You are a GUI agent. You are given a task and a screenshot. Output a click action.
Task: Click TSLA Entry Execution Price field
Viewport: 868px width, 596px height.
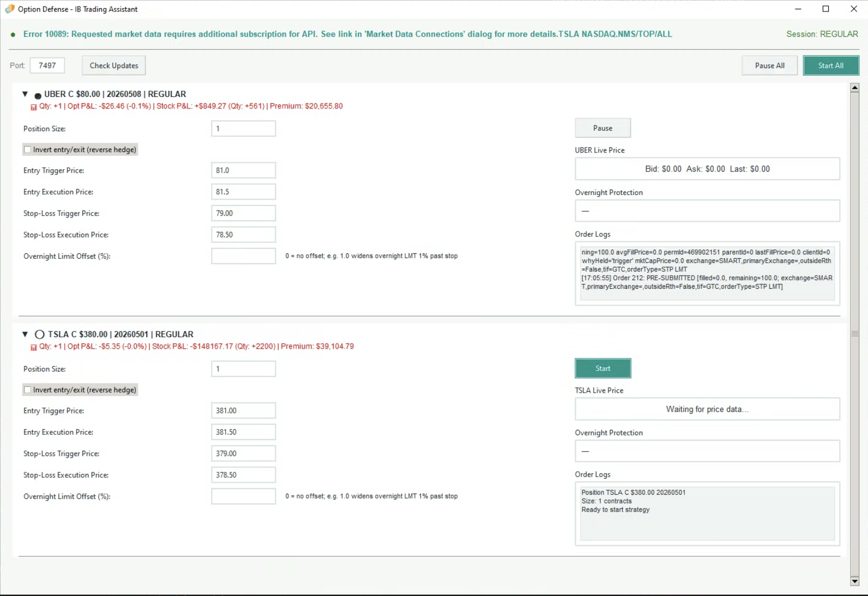243,432
